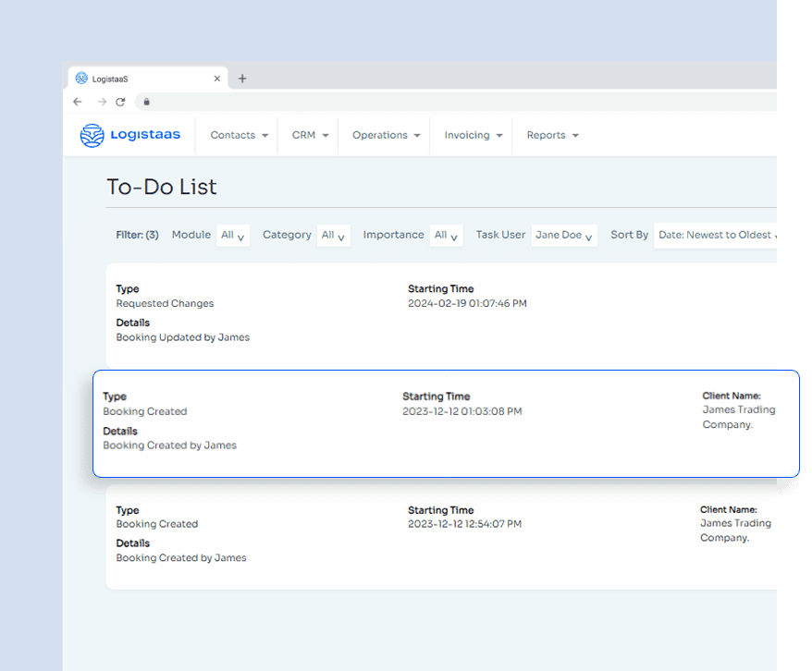Click the padlock icon in the address bar
The height and width of the screenshot is (671, 812).
[x=146, y=102]
